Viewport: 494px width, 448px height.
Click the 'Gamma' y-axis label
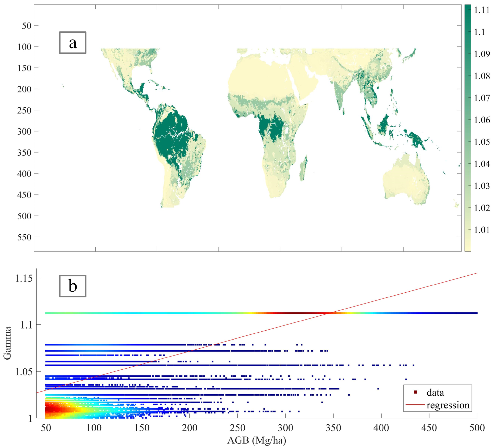[7, 343]
